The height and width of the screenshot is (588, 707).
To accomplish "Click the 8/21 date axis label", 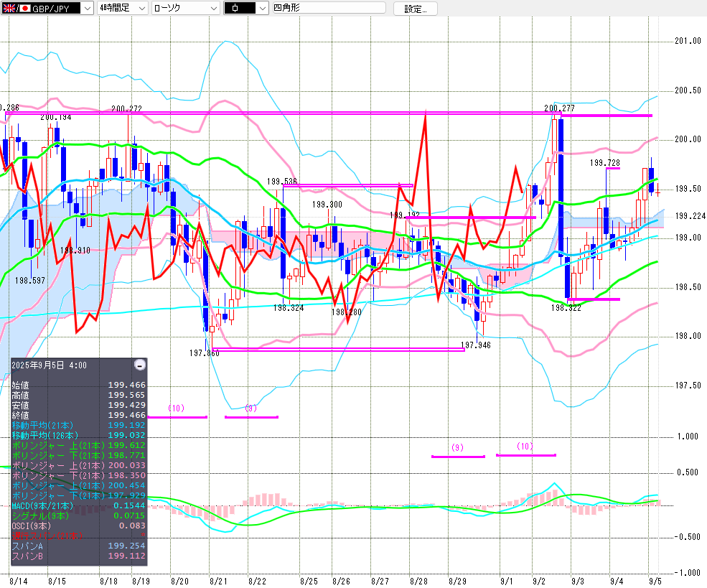I will click(218, 582).
